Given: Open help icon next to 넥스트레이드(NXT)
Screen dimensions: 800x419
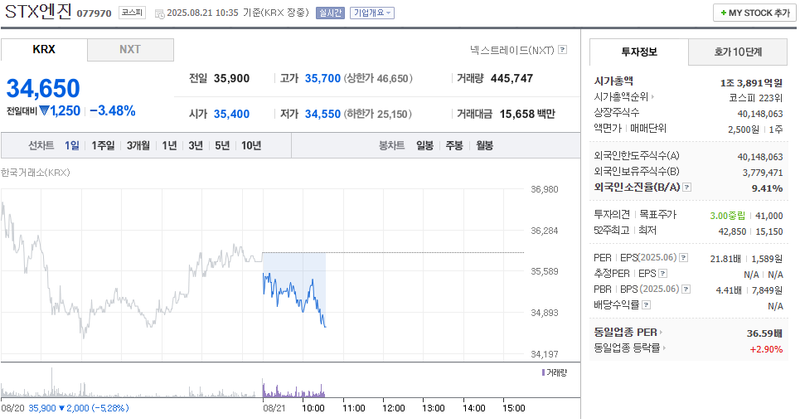Looking at the screenshot, I should tap(562, 50).
